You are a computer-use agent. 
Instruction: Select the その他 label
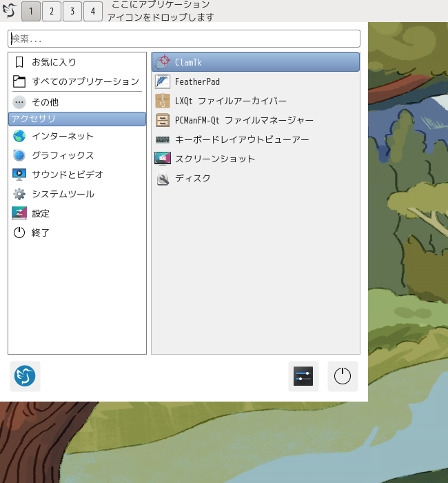pyautogui.click(x=45, y=102)
